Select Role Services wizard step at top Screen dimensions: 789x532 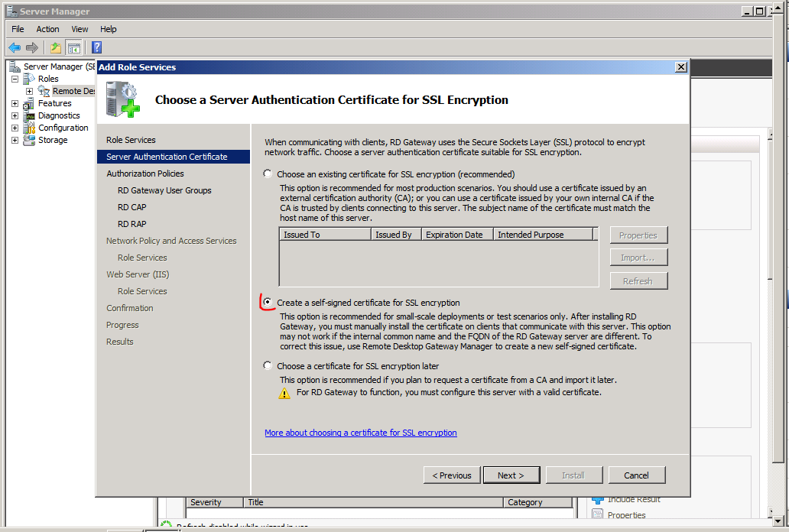pyautogui.click(x=131, y=140)
